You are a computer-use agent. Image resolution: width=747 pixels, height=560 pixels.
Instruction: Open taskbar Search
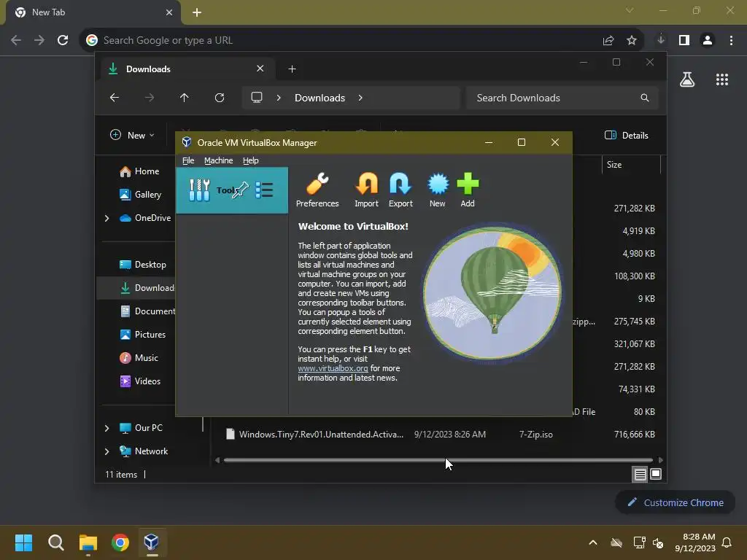pos(55,542)
